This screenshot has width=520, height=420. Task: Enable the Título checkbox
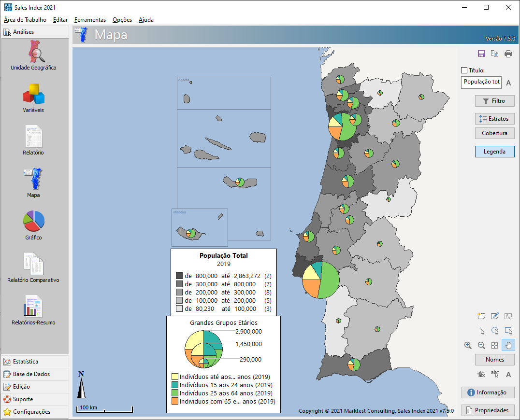[465, 70]
